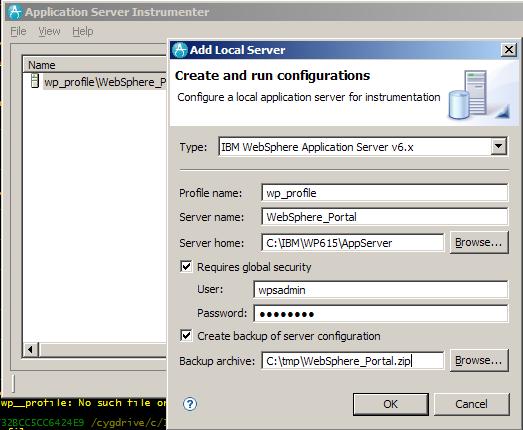Click the Name column header
Screen dimensions: 523x430
[x=95, y=65]
